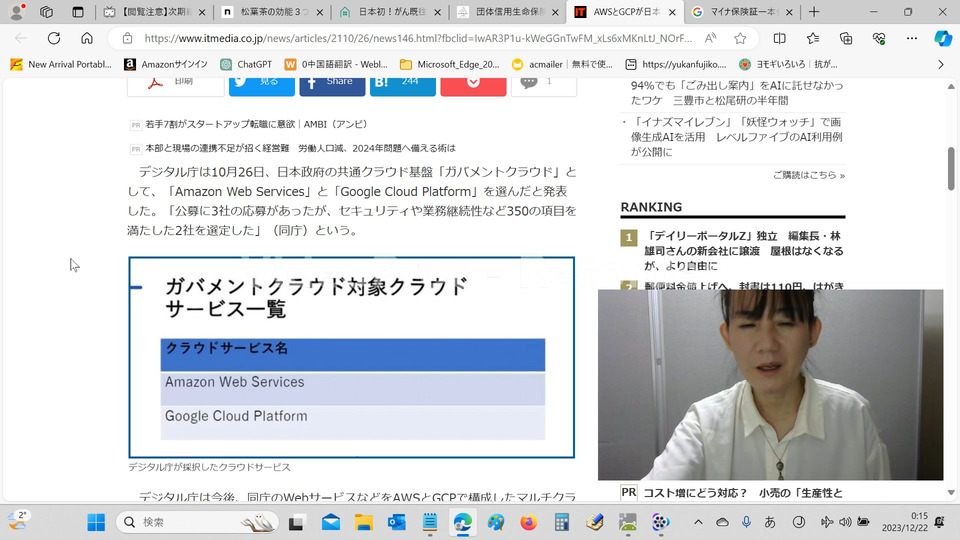Open イナズマイレブン AI article link
The image size is (960, 540).
(737, 137)
